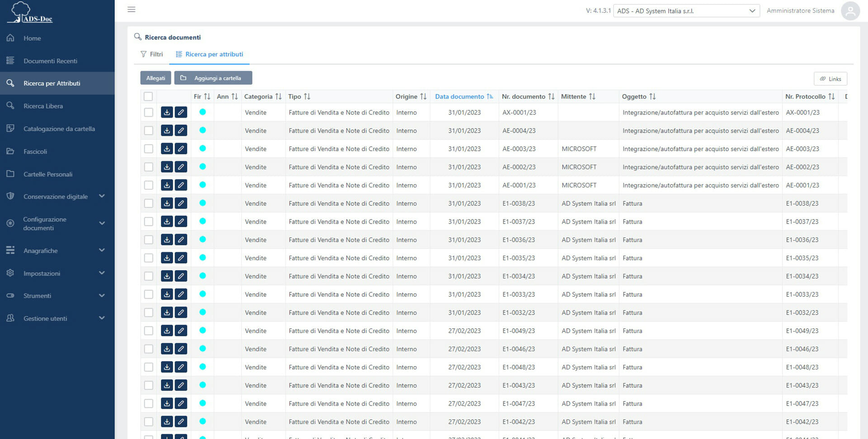The image size is (868, 439).
Task: Sort the Nr. Protocollo column
Action: coord(831,96)
